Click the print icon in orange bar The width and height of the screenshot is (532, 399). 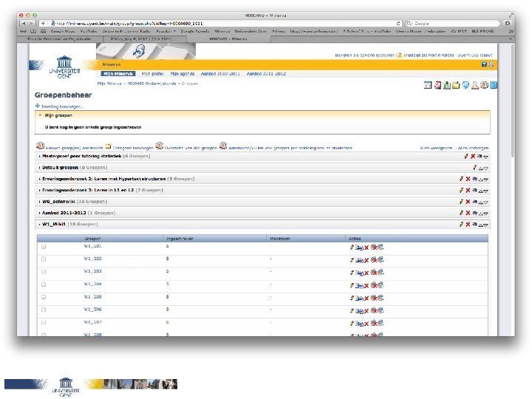click(491, 64)
